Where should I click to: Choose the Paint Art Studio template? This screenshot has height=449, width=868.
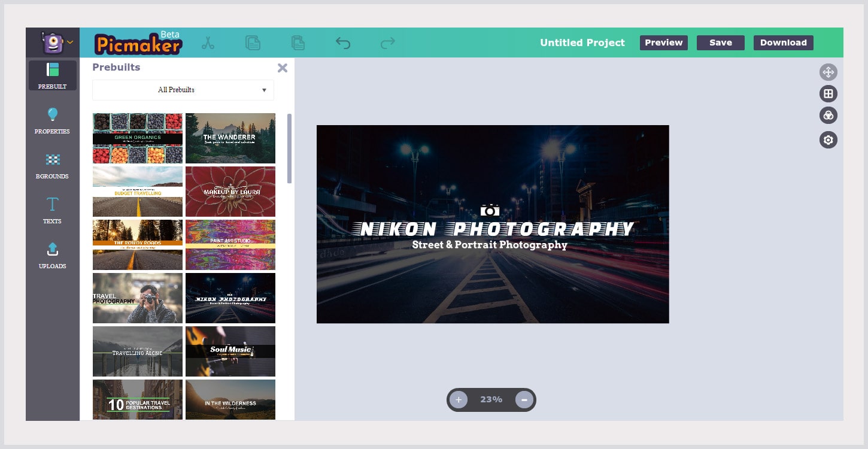click(x=230, y=245)
